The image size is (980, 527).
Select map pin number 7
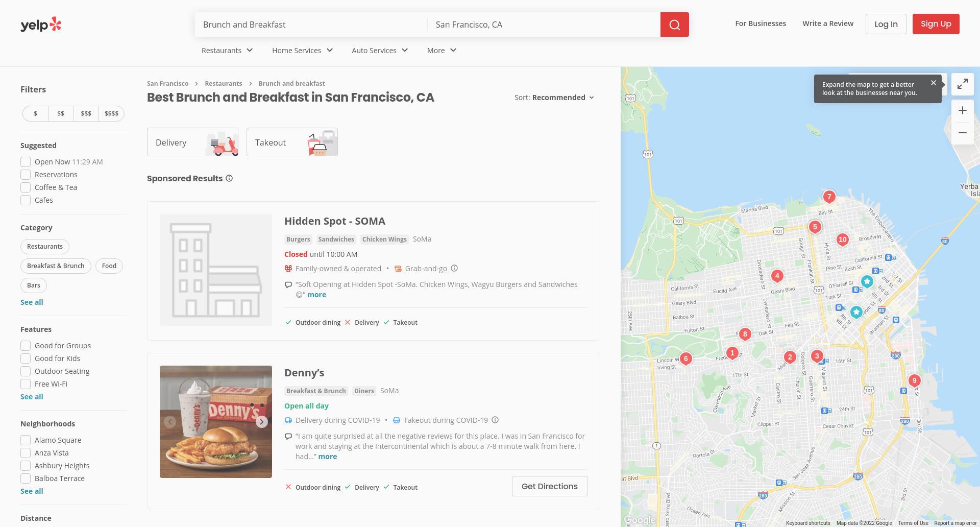coord(829,197)
